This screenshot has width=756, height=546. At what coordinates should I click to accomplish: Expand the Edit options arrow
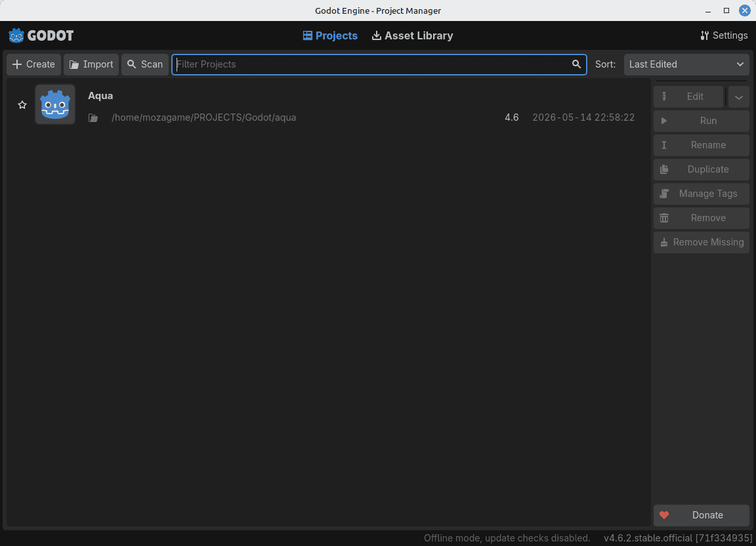(739, 97)
